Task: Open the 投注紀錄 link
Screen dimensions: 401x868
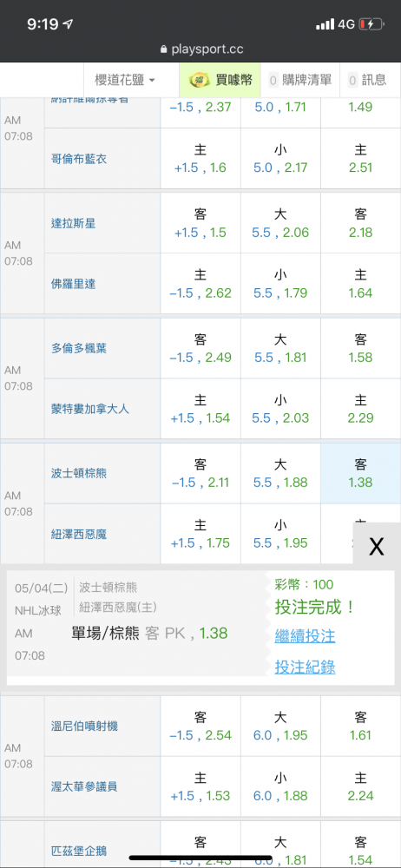Action: [x=306, y=667]
